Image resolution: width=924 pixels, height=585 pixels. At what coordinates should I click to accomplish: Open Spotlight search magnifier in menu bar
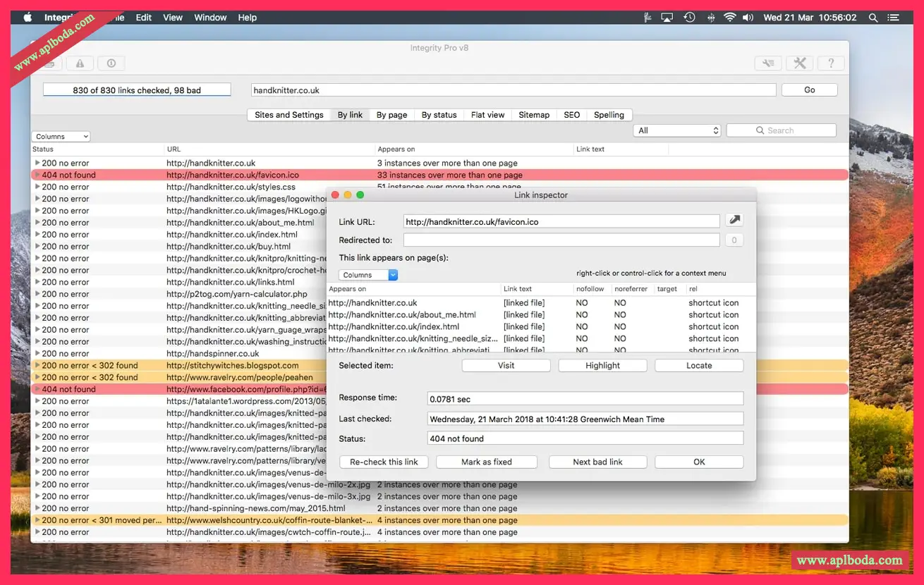click(x=873, y=18)
